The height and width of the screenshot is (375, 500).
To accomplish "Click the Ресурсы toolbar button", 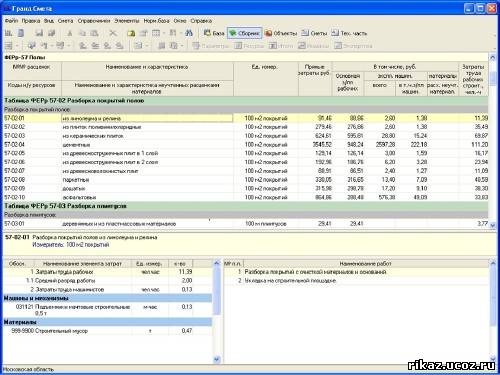I will click(249, 46).
